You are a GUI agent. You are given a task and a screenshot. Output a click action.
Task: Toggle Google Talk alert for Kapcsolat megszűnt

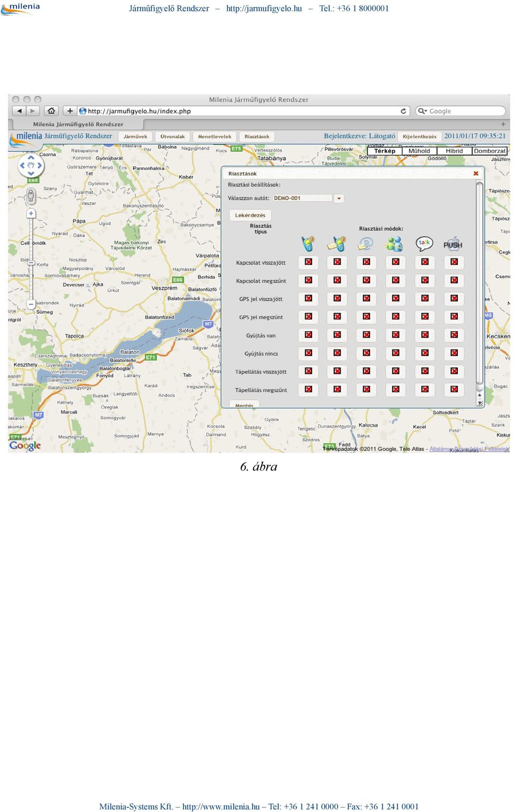point(425,280)
